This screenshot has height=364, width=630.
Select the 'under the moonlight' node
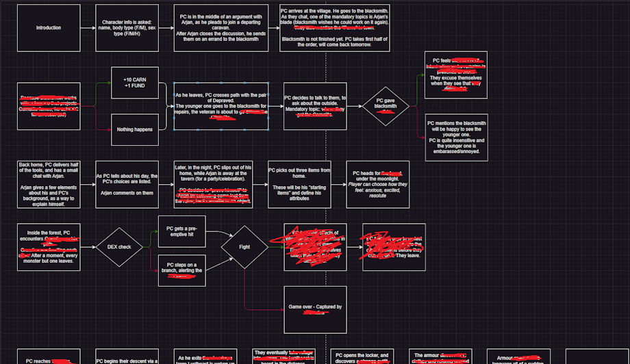(x=377, y=184)
